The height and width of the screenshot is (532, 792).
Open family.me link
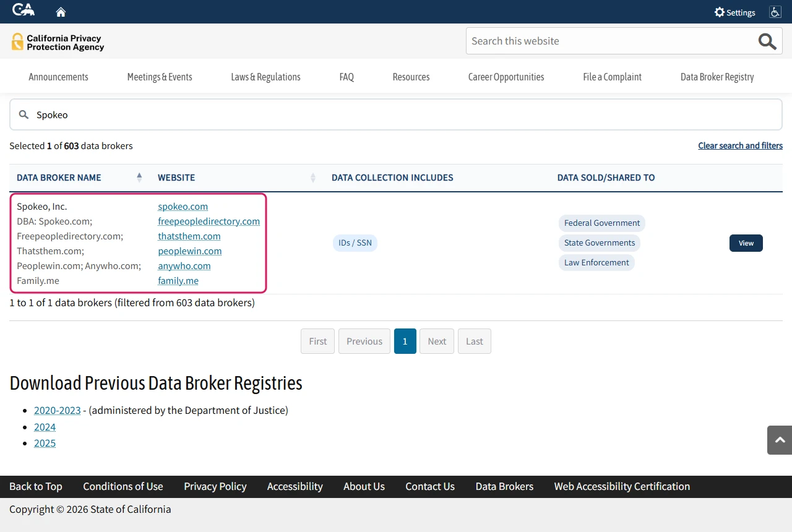(x=178, y=281)
